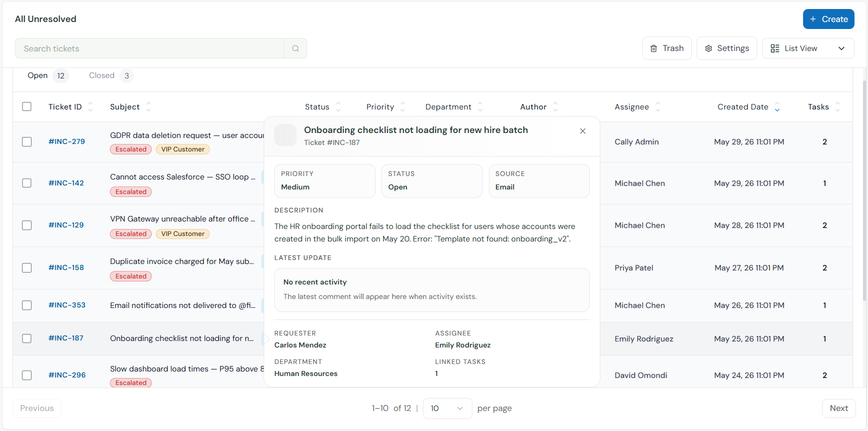Screen dimensions: 868x431
Task: Click the plus icon on Create
Action: tap(813, 19)
